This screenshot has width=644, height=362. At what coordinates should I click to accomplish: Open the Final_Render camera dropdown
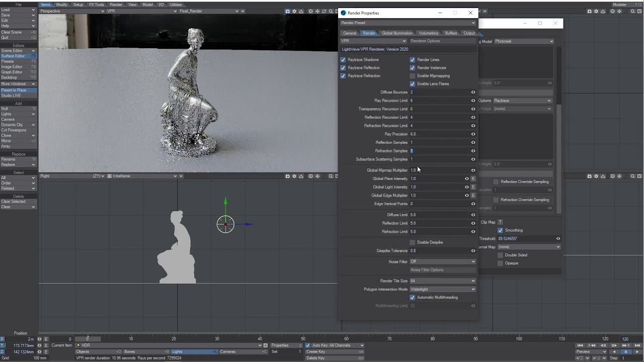209,11
